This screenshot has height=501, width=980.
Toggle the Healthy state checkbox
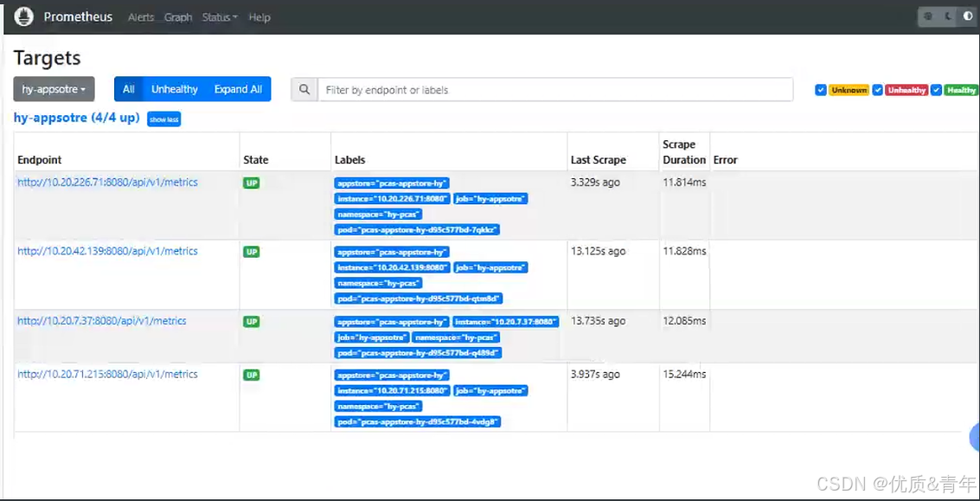click(936, 90)
